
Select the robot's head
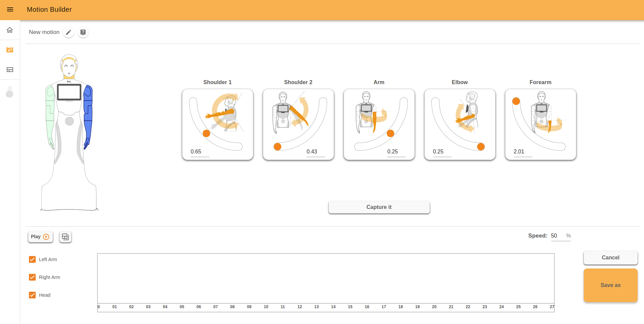[x=69, y=66]
